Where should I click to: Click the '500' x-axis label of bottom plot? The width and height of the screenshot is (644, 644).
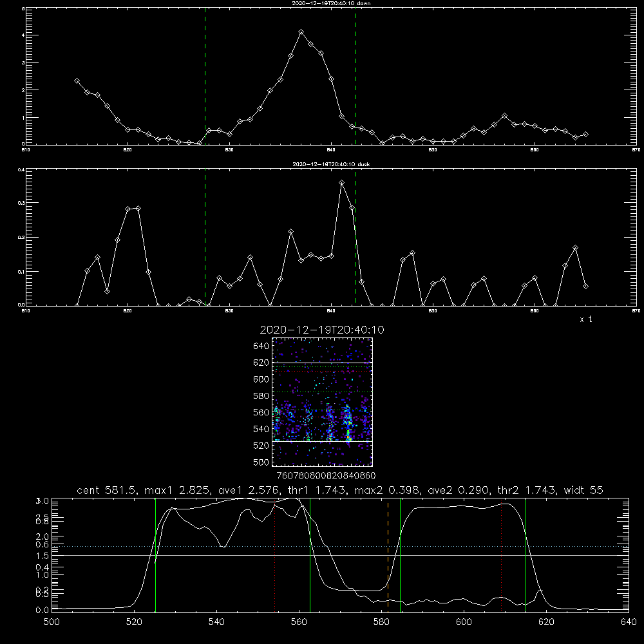tap(52, 622)
